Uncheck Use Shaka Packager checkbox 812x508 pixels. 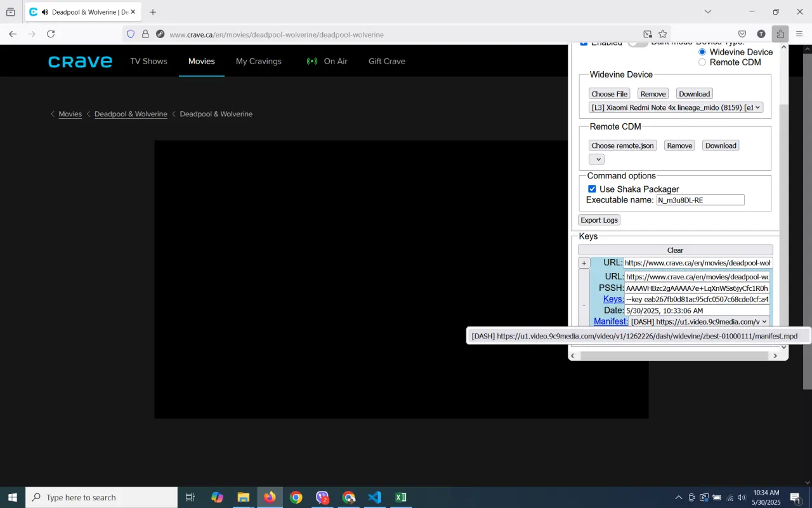click(x=592, y=189)
